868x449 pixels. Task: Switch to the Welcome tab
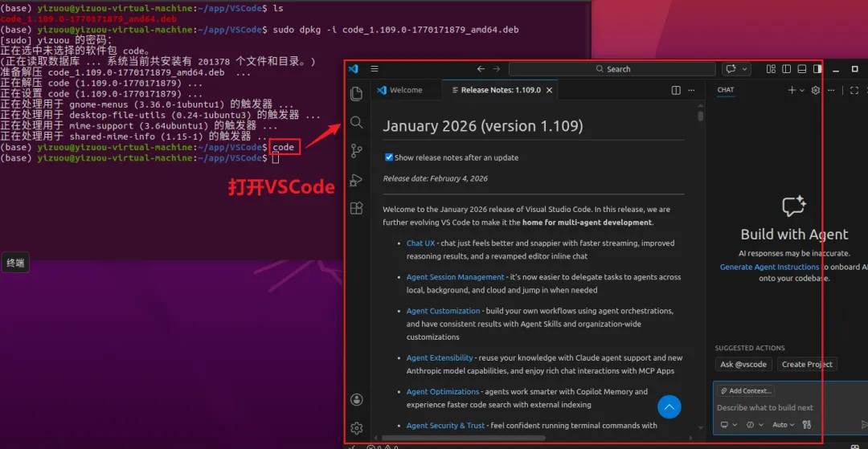pos(399,90)
